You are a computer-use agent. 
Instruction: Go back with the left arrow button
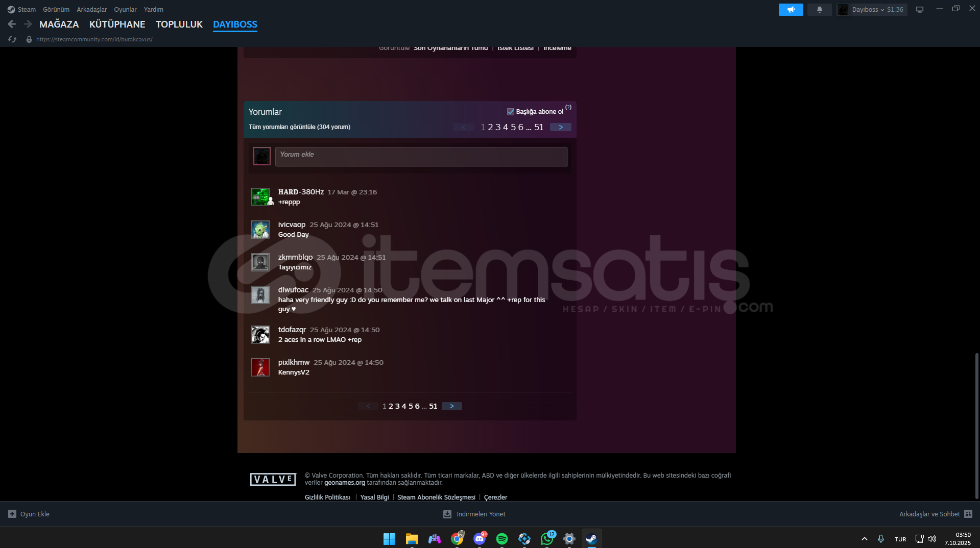[12, 24]
